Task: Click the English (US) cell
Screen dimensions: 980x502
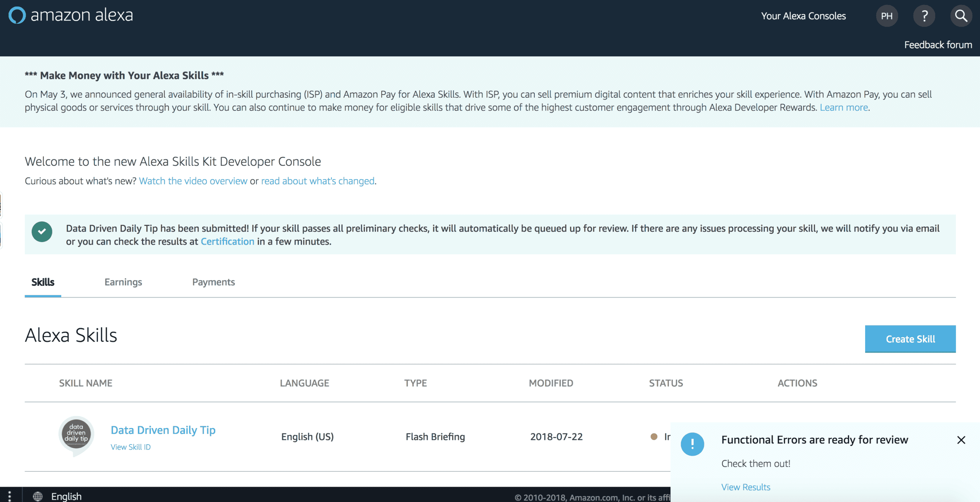Action: [307, 437]
